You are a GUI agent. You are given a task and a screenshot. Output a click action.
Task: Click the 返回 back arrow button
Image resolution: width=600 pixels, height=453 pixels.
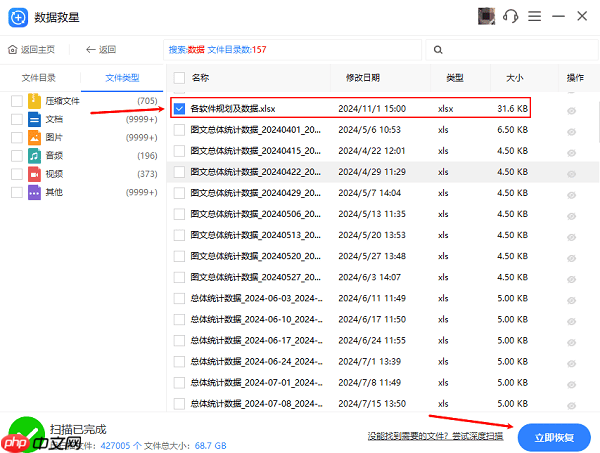click(101, 49)
